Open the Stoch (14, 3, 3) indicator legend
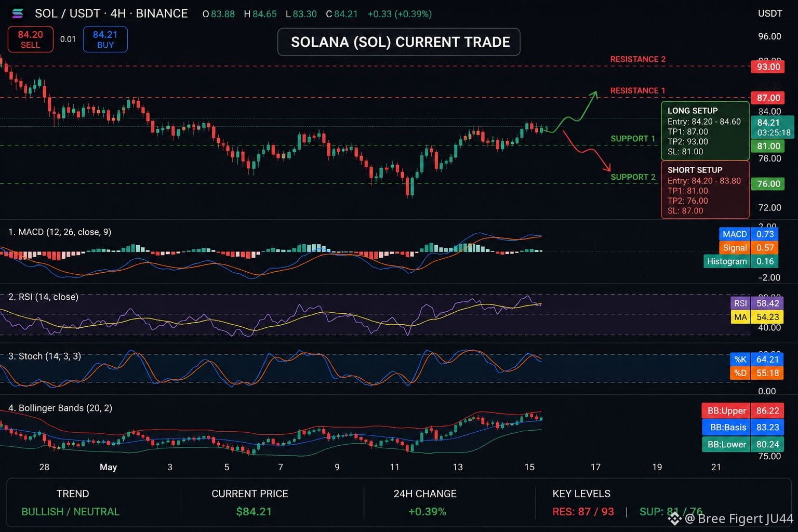The image size is (798, 532). tap(45, 356)
